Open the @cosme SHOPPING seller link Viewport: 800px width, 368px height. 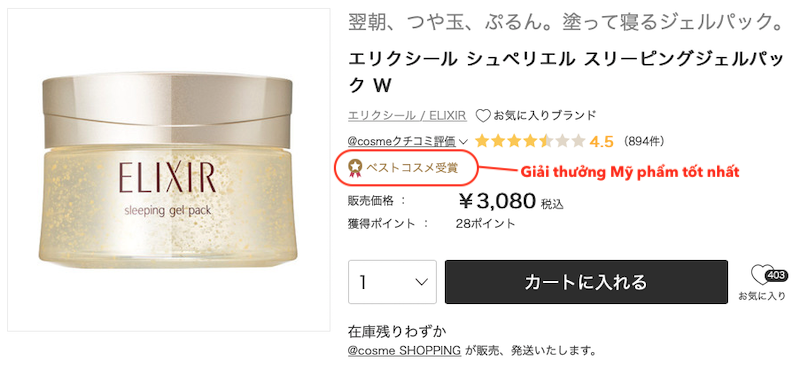[405, 351]
